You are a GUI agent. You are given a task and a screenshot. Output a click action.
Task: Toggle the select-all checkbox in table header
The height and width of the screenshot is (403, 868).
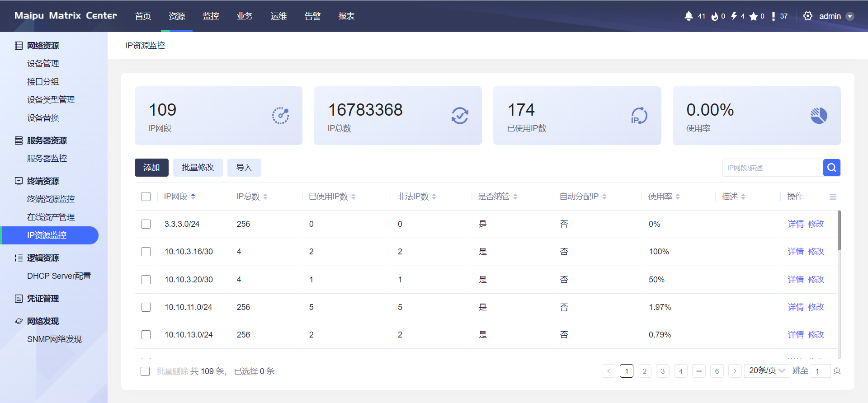tap(146, 197)
